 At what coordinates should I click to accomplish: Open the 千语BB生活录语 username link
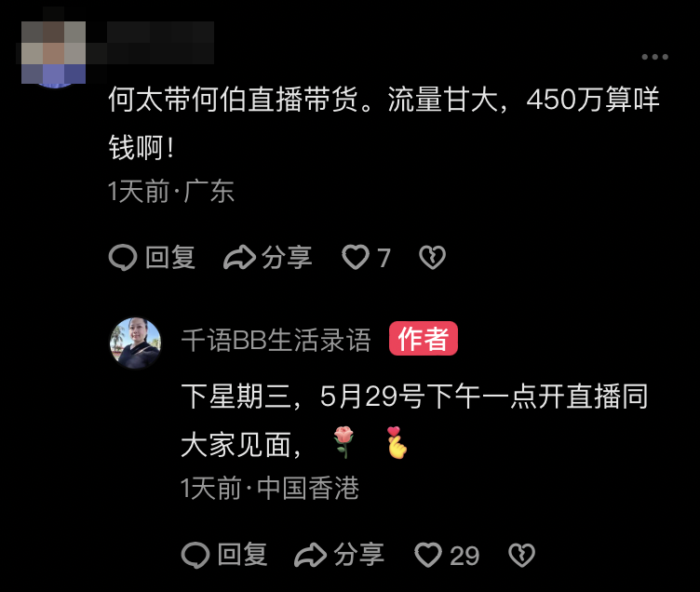[276, 340]
